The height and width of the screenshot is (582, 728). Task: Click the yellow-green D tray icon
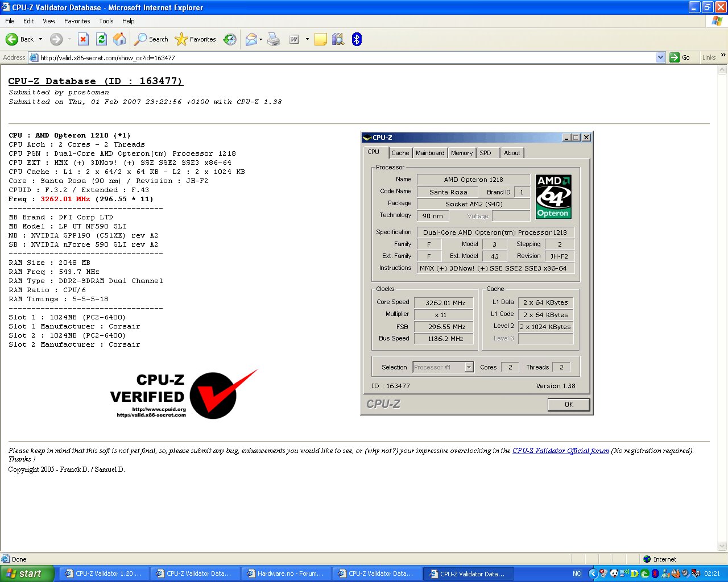point(635,573)
